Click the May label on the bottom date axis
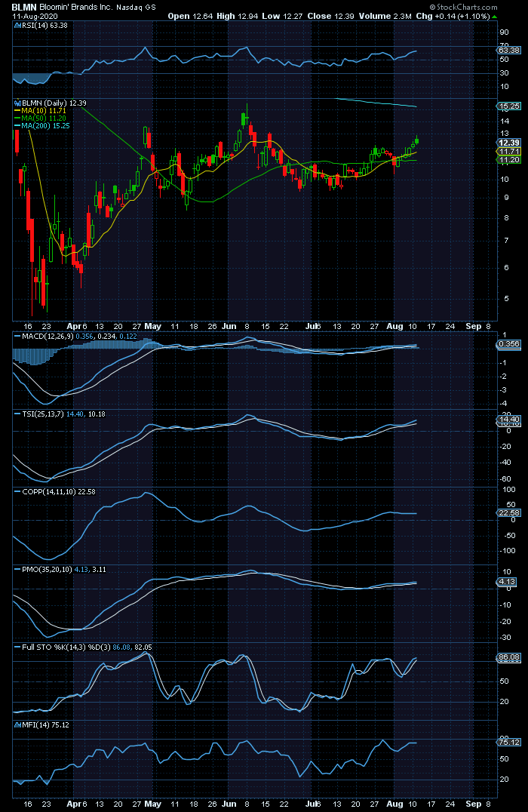528x812 pixels. click(152, 804)
